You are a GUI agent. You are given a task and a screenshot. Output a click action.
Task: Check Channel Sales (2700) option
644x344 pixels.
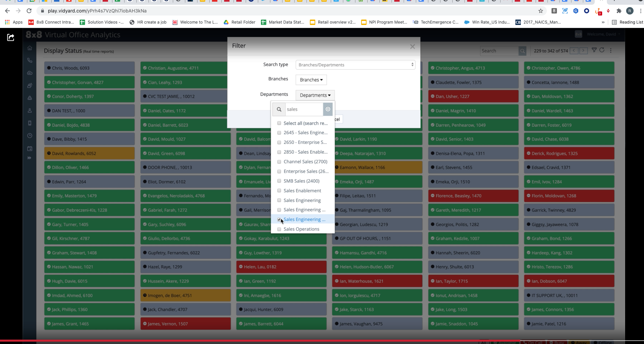coord(279,162)
